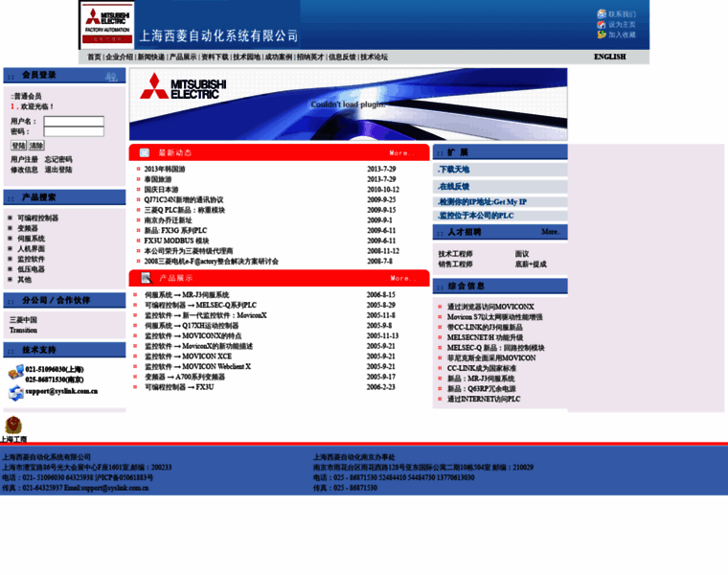Click the Mitsubishi Electric logo in header

(x=107, y=25)
